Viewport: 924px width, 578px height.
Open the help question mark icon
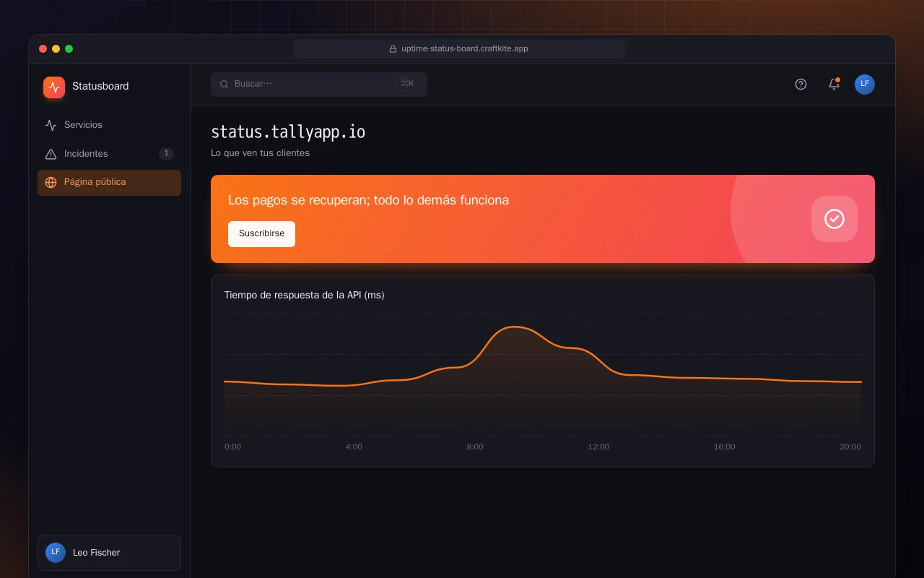(x=801, y=84)
